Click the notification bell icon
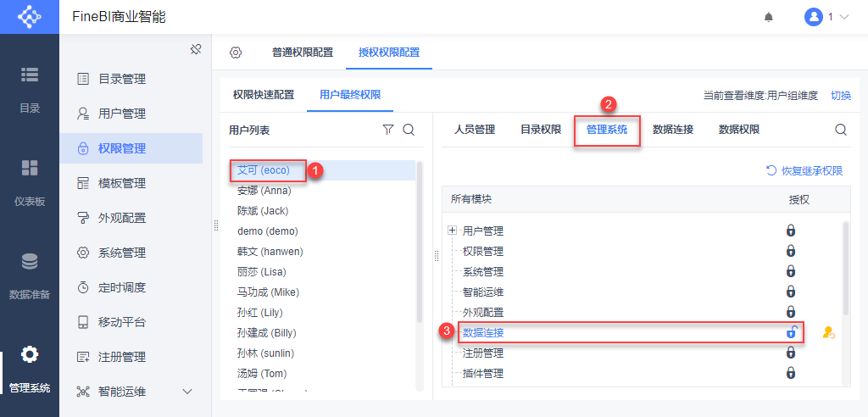This screenshot has width=868, height=417. (769, 17)
